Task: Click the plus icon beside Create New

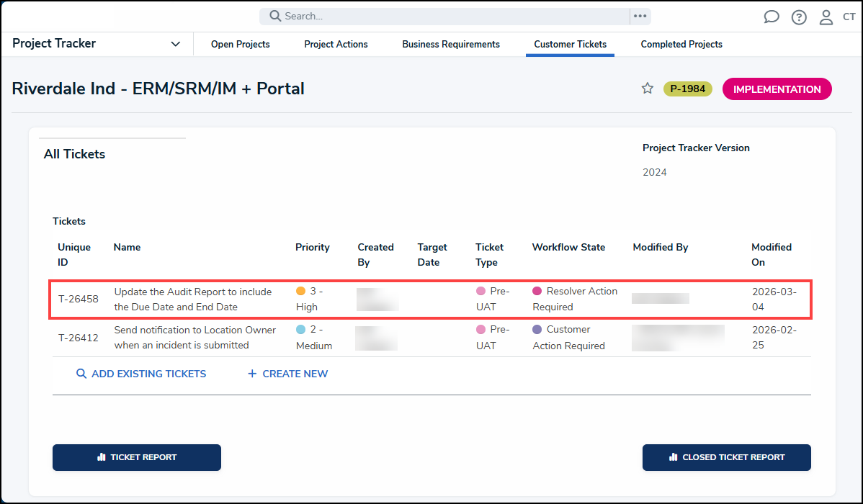Action: tap(252, 374)
